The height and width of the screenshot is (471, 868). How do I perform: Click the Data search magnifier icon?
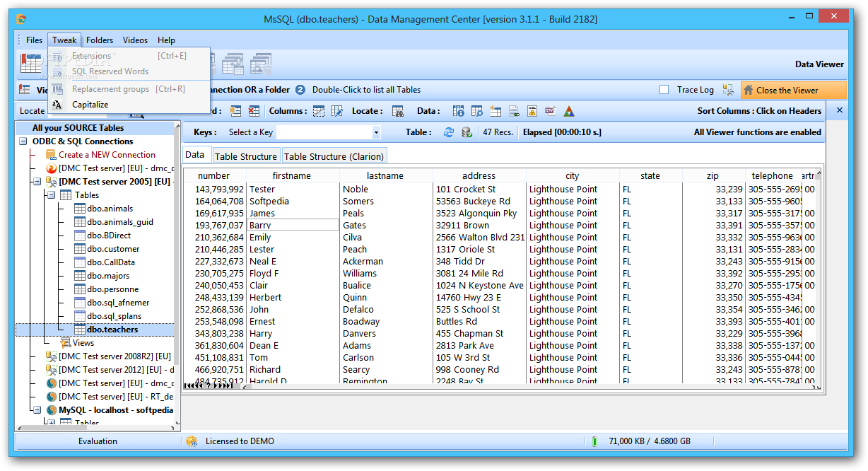click(x=477, y=111)
